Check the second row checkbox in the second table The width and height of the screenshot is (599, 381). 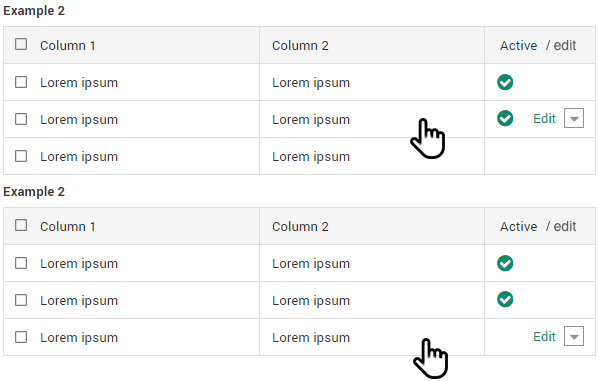point(21,300)
